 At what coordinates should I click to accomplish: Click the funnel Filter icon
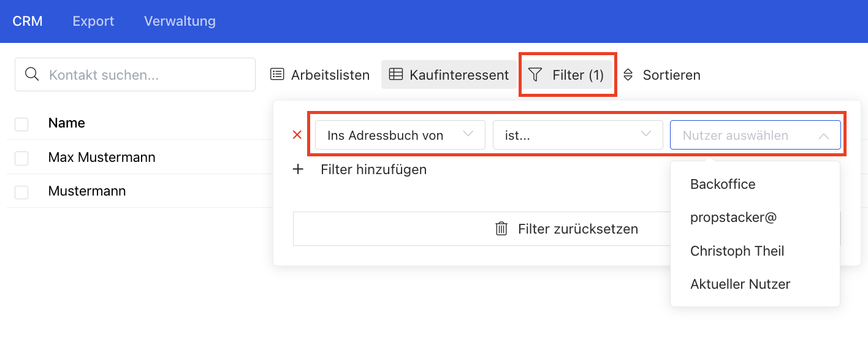[x=535, y=75]
